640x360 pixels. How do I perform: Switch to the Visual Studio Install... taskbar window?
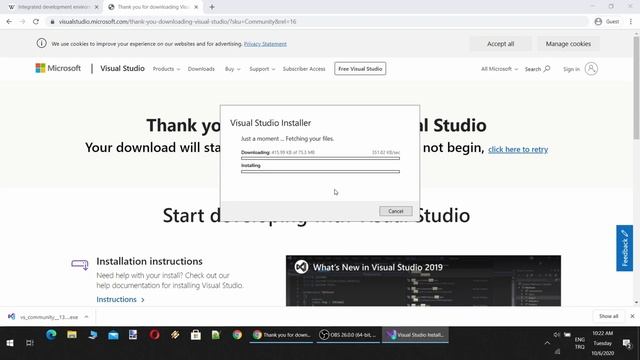click(415, 335)
